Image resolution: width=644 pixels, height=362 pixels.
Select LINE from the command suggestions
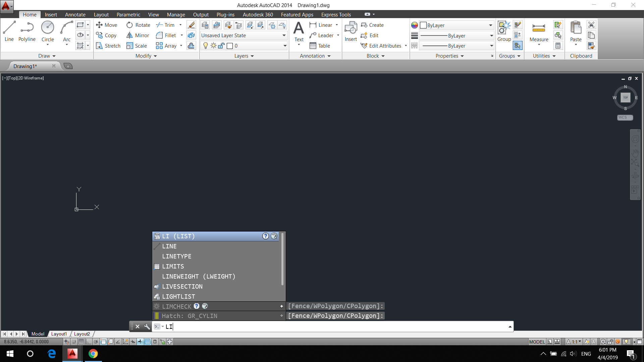coord(169,246)
